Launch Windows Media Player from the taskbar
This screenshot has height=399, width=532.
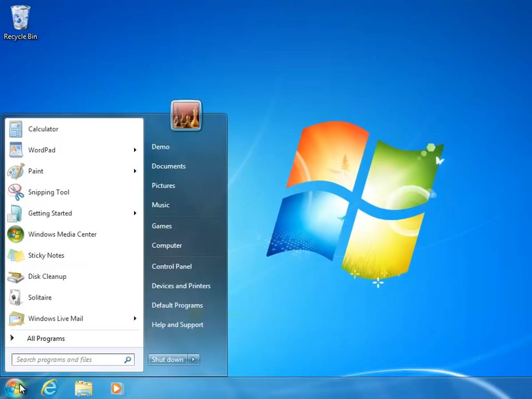pyautogui.click(x=117, y=388)
